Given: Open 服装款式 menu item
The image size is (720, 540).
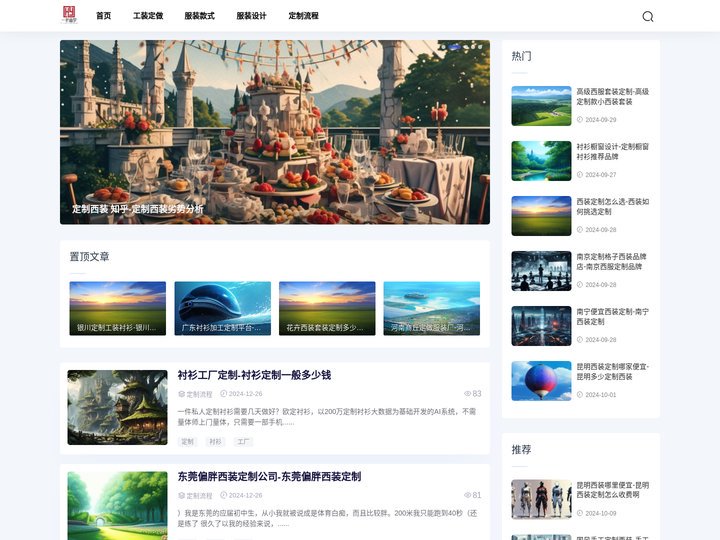Looking at the screenshot, I should [x=199, y=16].
